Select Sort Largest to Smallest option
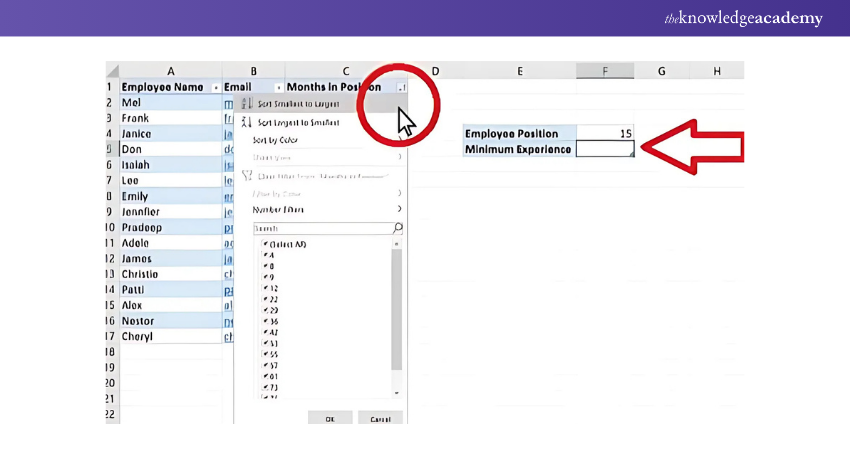850x450 pixels. click(x=298, y=122)
